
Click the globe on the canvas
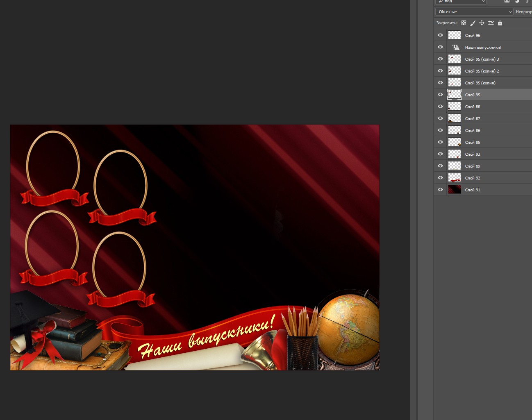click(348, 330)
